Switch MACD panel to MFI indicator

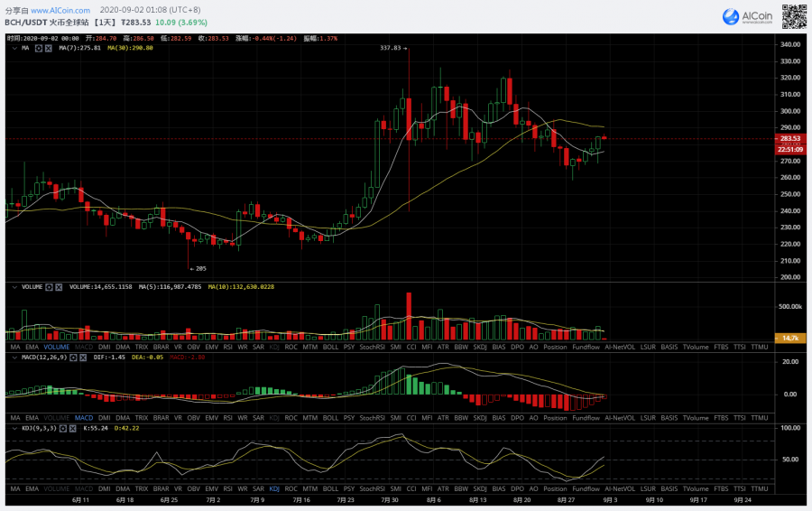(x=428, y=418)
